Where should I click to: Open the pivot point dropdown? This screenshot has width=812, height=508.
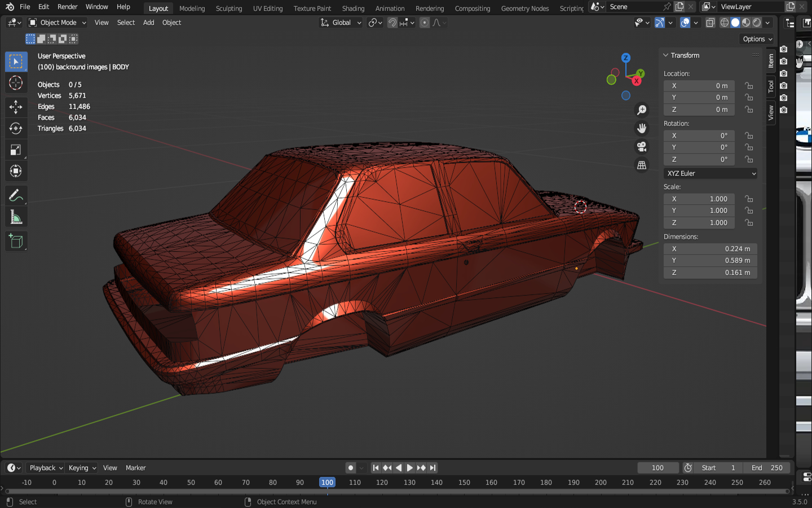click(x=375, y=23)
